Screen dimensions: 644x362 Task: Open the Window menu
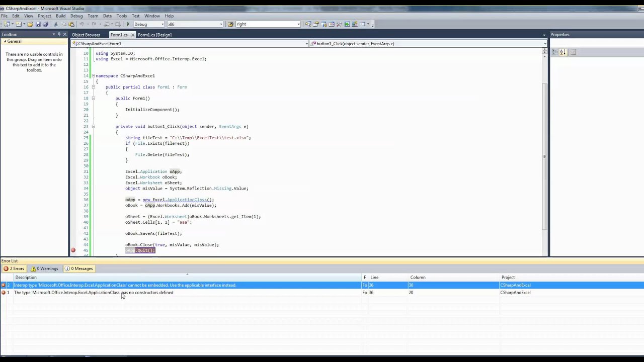click(152, 16)
